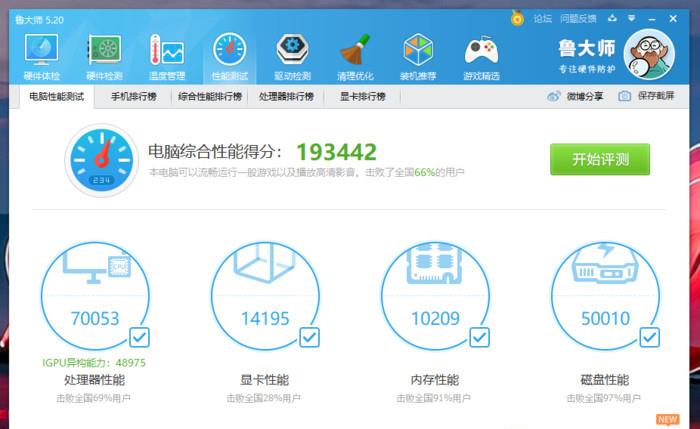The height and width of the screenshot is (429, 700).
Task: Click 保存截屏 save screenshot
Action: 646,97
